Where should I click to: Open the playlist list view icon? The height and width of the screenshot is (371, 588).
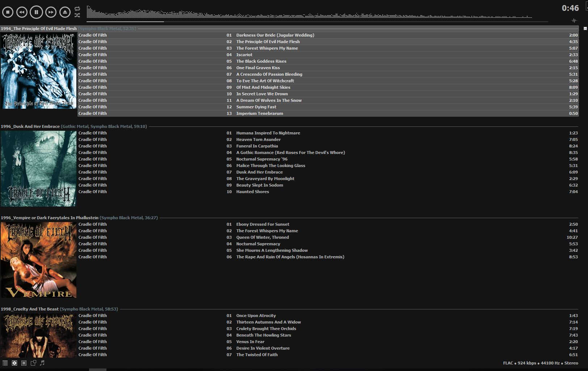5,363
